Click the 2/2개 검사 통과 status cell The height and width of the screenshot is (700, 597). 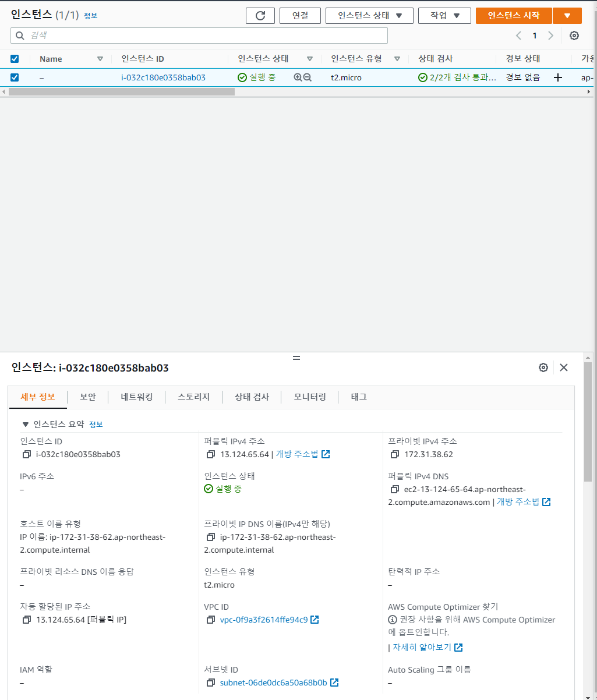pos(457,77)
